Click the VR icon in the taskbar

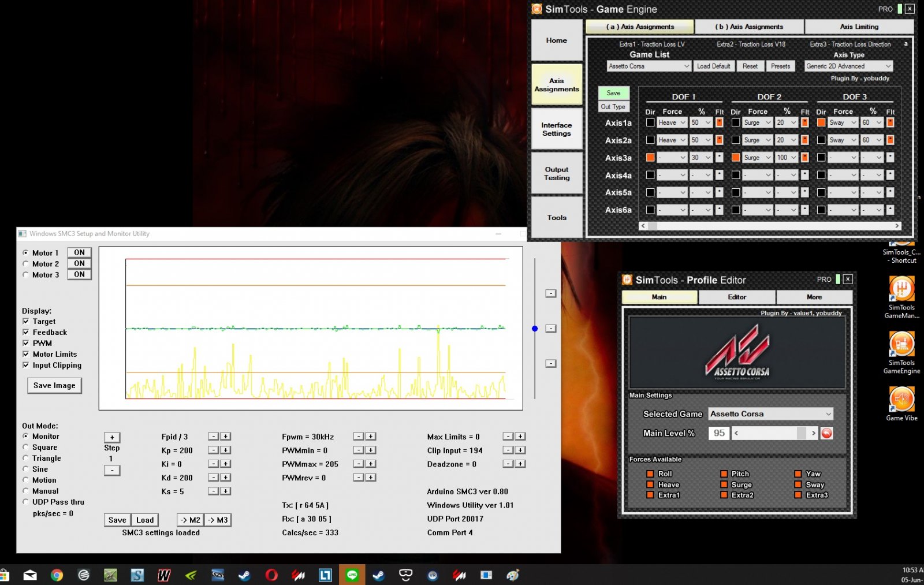(x=433, y=575)
